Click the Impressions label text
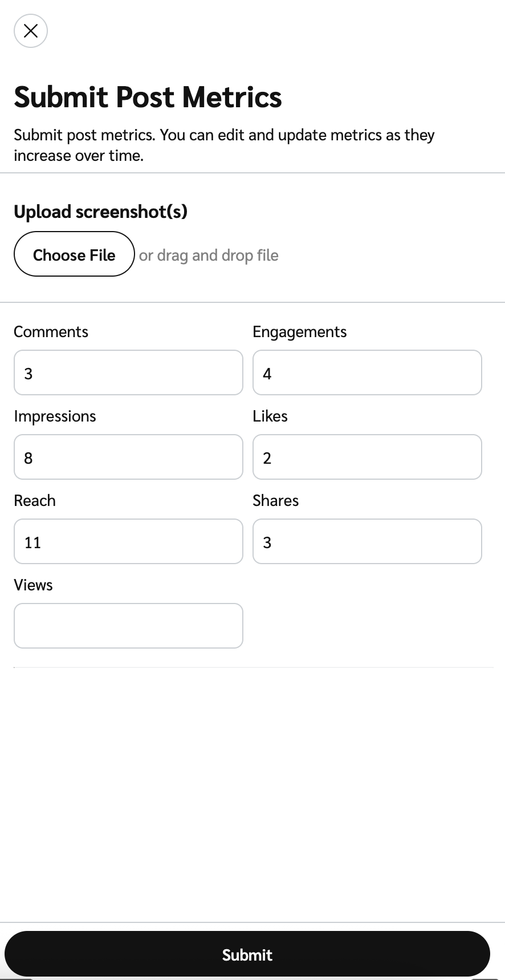The width and height of the screenshot is (505, 980). coord(55,416)
